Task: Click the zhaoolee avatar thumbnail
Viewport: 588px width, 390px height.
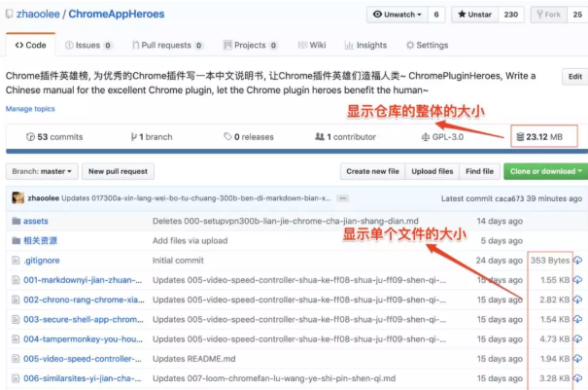Action: click(18, 197)
